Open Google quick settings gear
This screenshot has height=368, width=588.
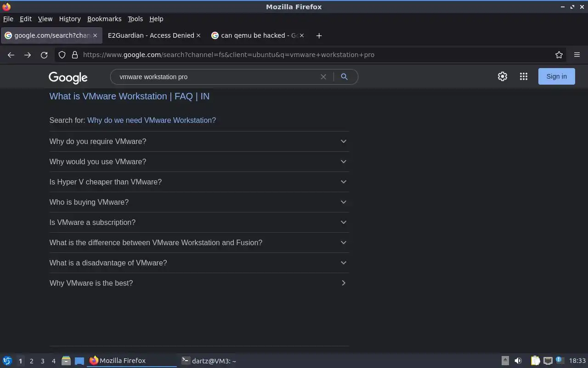pos(503,76)
